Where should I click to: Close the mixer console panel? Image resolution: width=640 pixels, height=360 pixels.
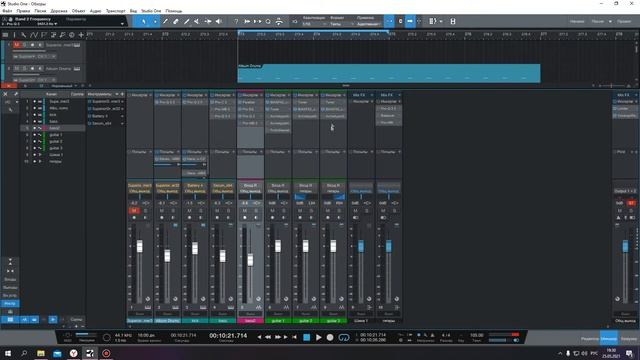point(5,94)
